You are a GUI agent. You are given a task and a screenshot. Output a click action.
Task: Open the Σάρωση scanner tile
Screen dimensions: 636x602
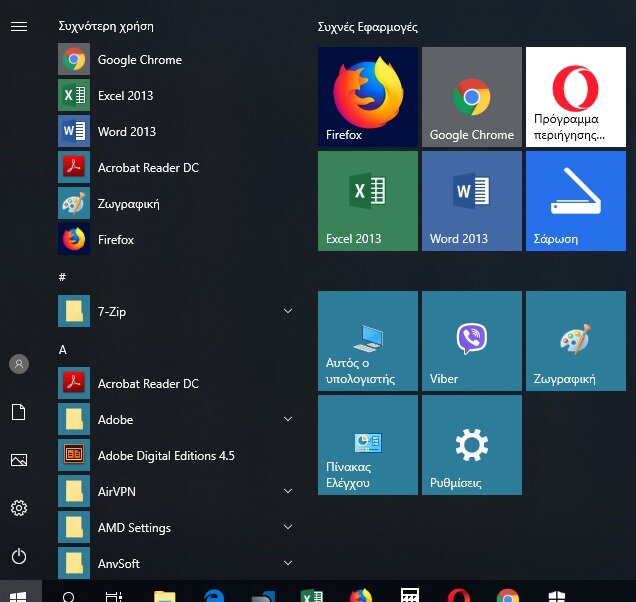(576, 201)
